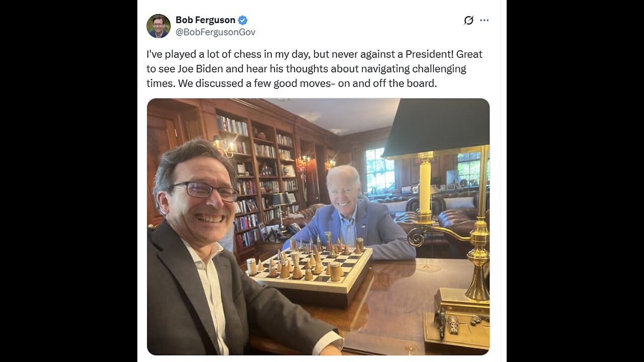Click the bright window in the photo
Viewport: 644px width, 362px height.
[x=380, y=171]
